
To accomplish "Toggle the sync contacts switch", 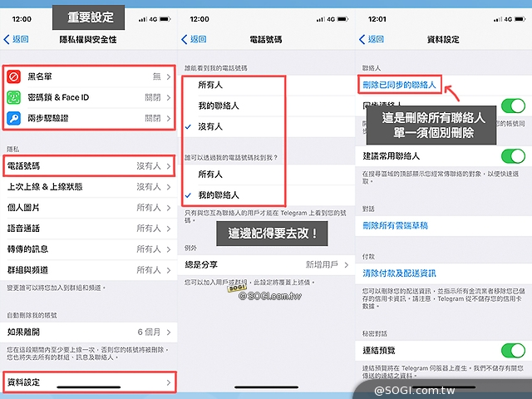I will (513, 106).
